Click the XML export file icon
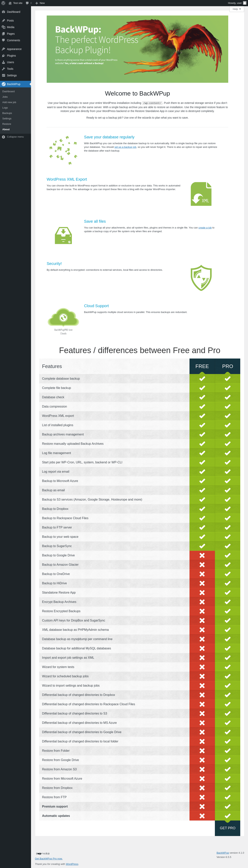248x868 pixels. 201,194
